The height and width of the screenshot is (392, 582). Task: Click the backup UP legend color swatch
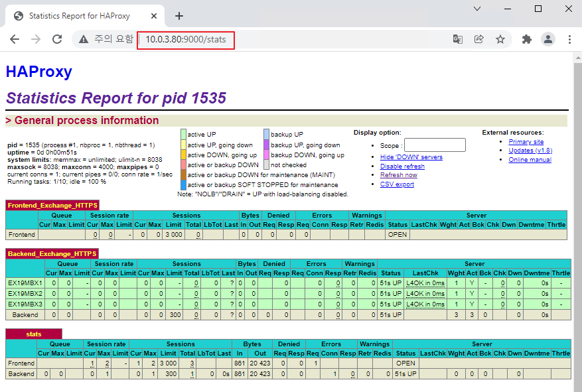(x=267, y=134)
